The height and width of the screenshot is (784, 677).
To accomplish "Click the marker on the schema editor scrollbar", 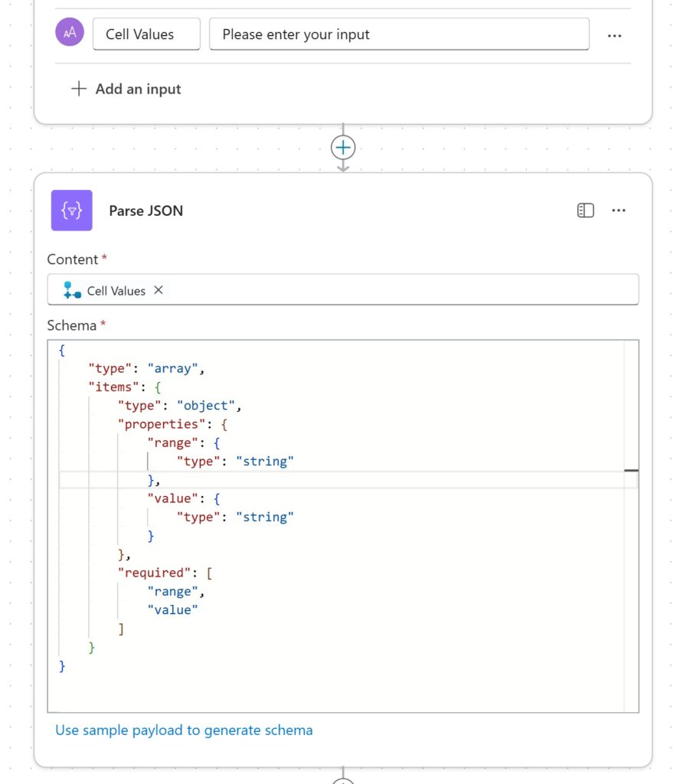I will tap(631, 471).
